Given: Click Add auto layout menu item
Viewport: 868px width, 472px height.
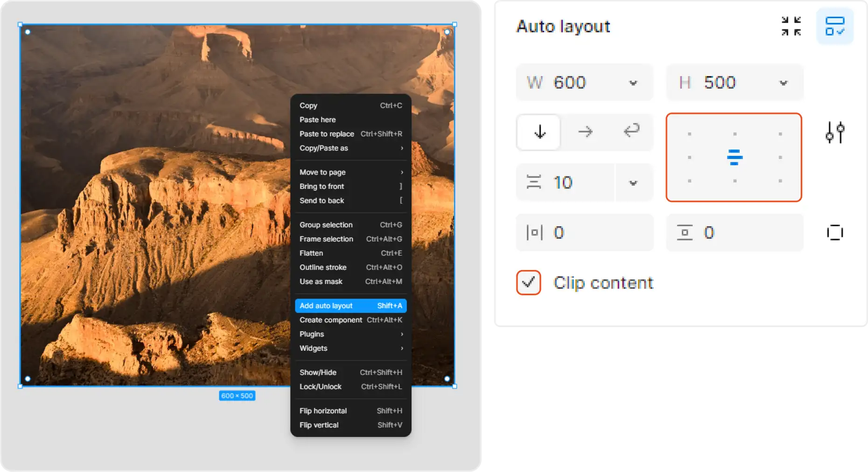Looking at the screenshot, I should (x=351, y=306).
